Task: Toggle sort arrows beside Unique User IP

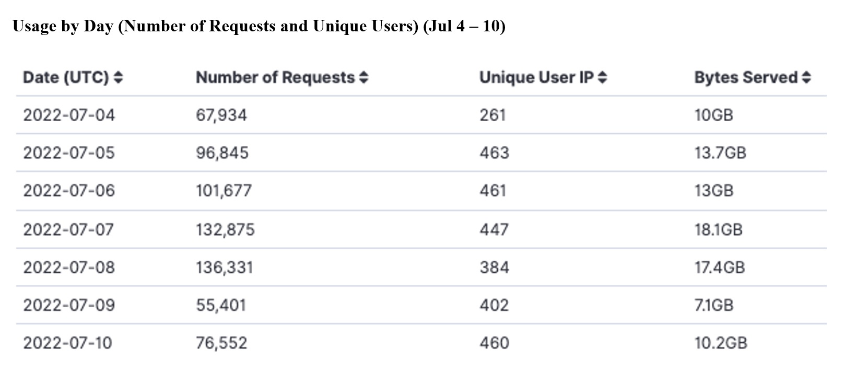Action: pyautogui.click(x=602, y=78)
